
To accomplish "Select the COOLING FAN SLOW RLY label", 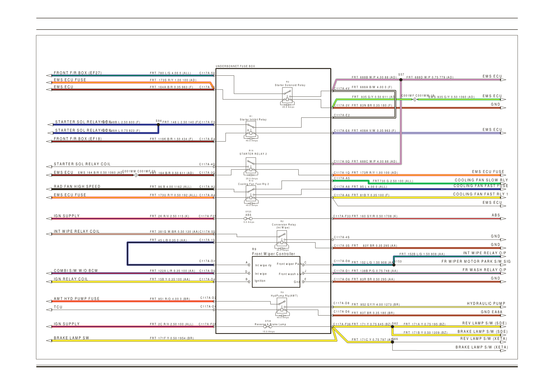I will 481,180.
